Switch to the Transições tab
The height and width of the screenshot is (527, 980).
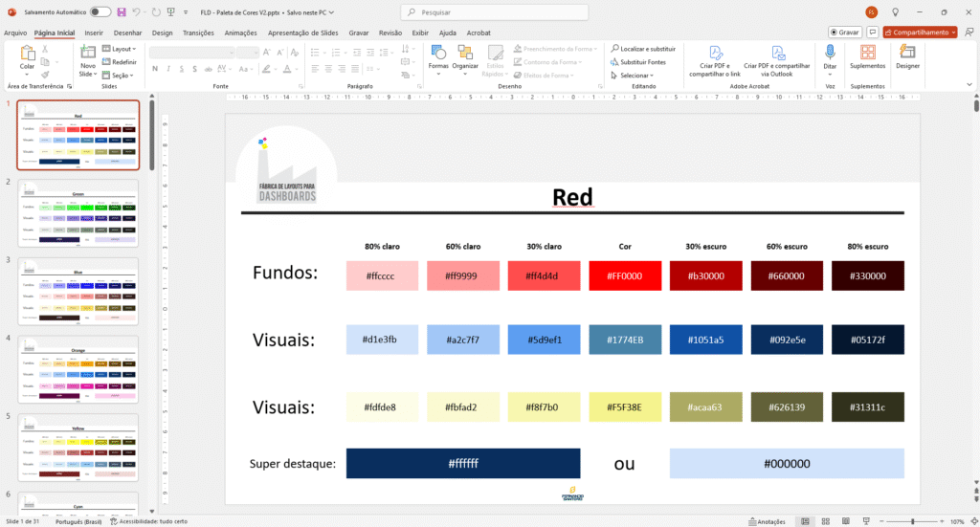198,33
